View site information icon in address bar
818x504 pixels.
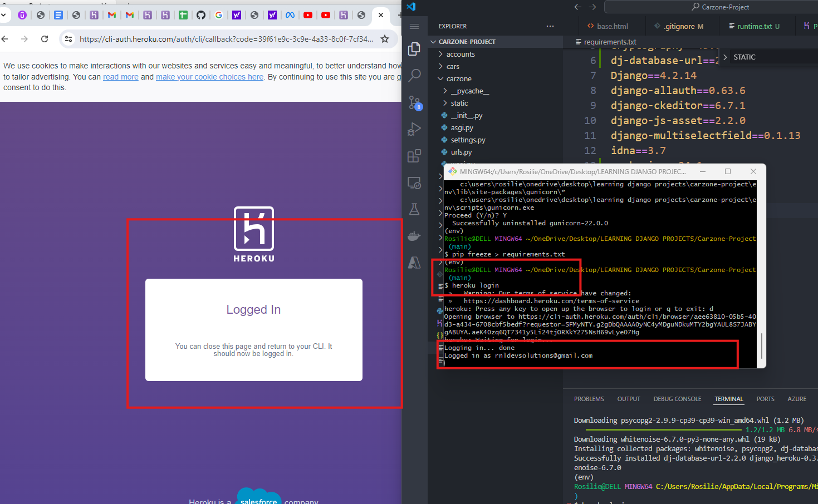(x=68, y=39)
